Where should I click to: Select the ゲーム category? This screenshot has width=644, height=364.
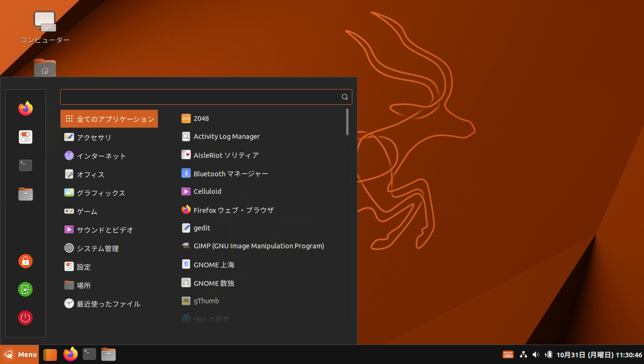109,211
